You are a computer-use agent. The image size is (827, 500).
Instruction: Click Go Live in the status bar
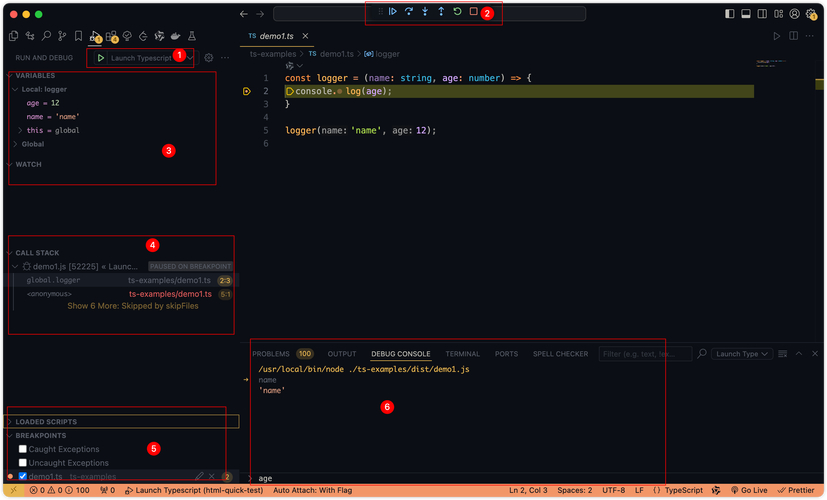(x=748, y=491)
